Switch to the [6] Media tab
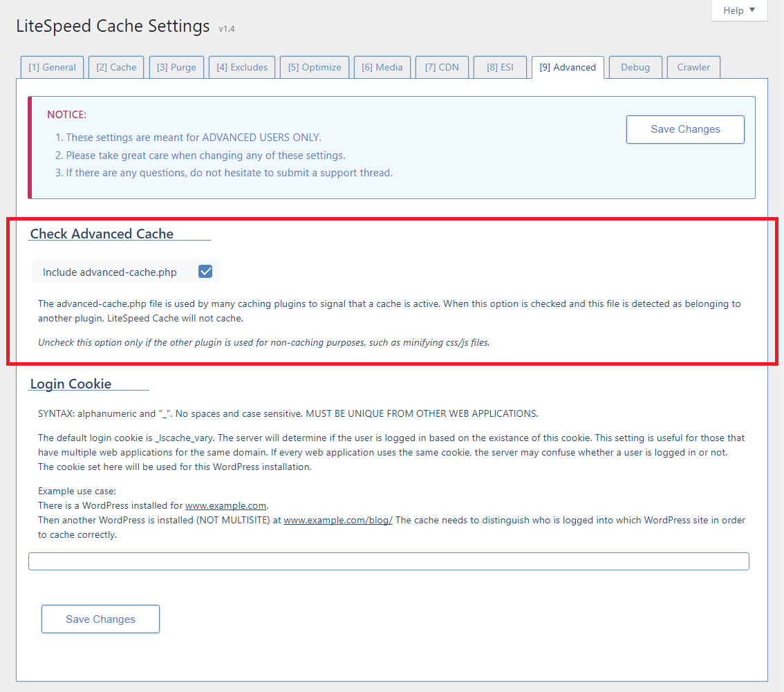 tap(382, 67)
